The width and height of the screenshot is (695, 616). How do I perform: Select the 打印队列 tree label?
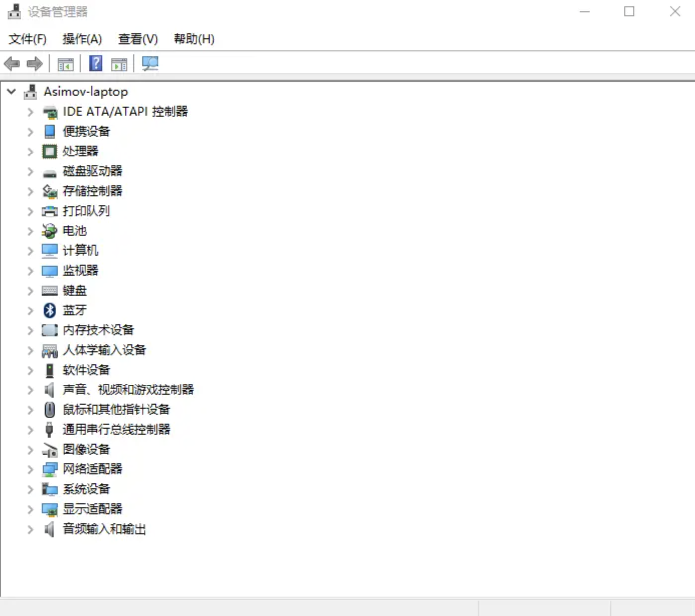(x=86, y=211)
